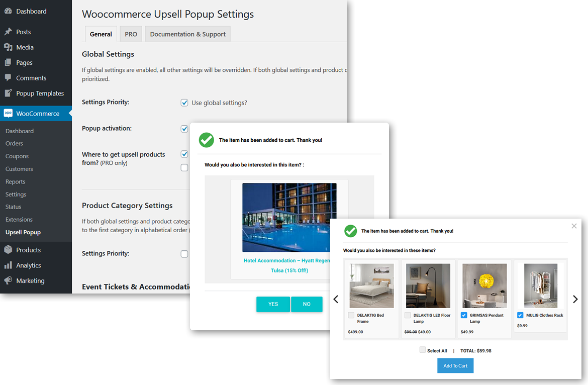Check the DELAKTIG LED Floor Lamp checkbox
Viewport: 588px width, 385px height.
[x=408, y=315]
